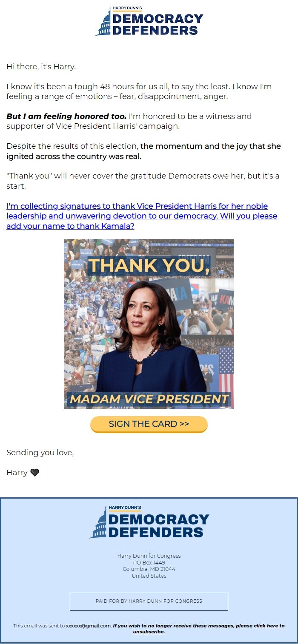
Task: Click the black heart emoji next to Harry's signature
Action: pyautogui.click(x=34, y=472)
